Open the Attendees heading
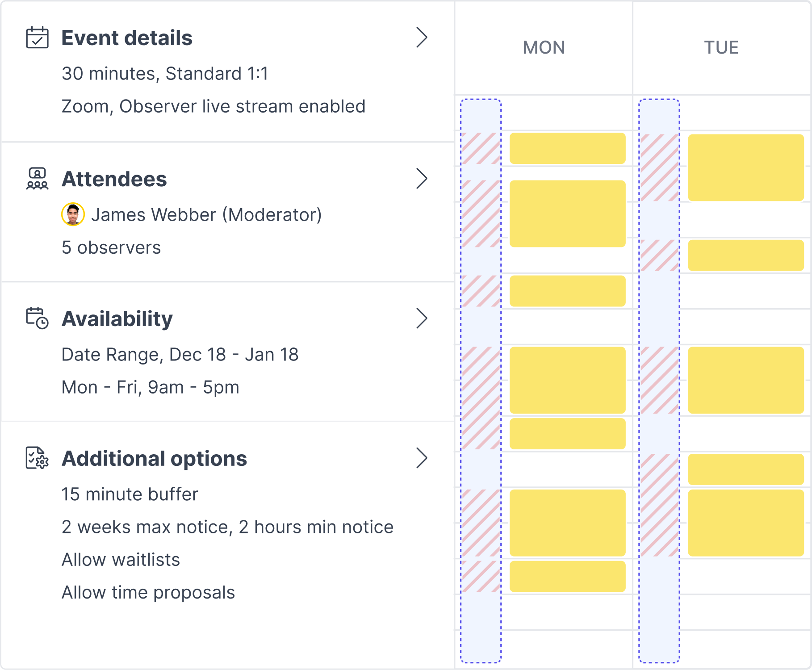 point(114,179)
